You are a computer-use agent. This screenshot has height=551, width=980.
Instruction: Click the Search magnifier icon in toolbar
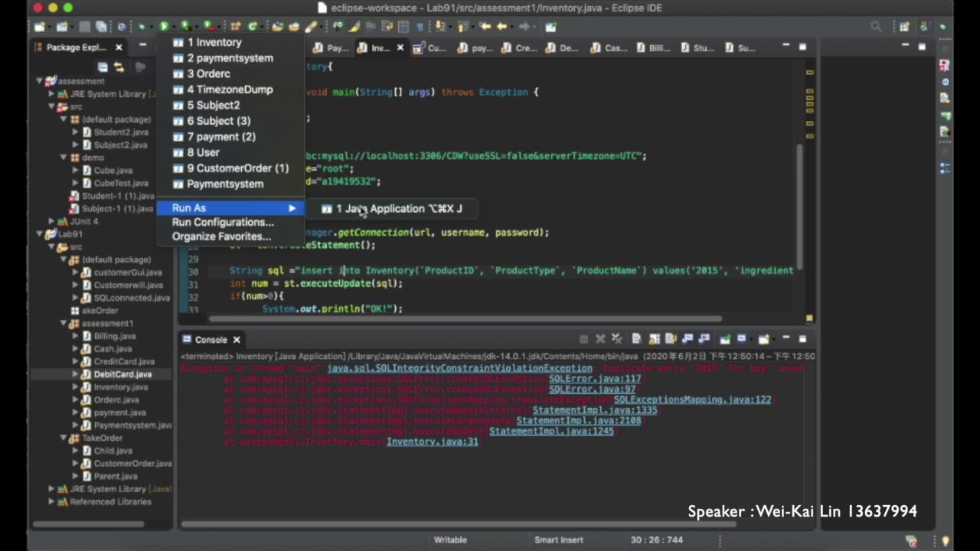(x=876, y=27)
